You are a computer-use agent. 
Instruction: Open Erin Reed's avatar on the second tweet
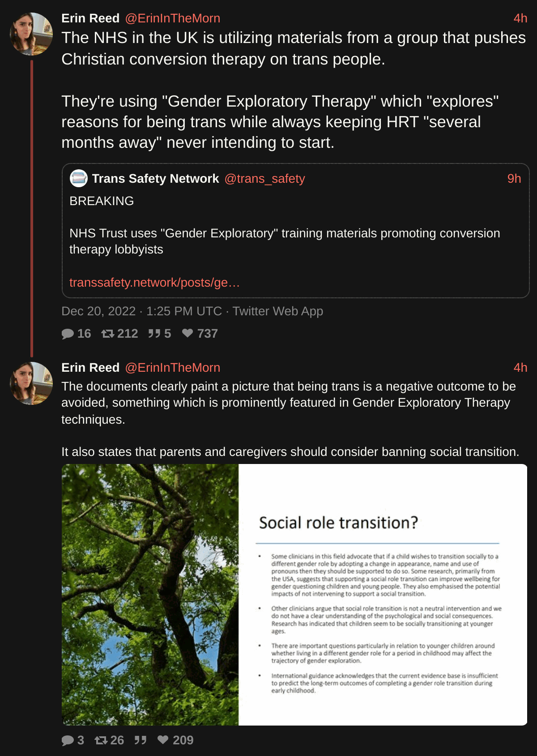[x=31, y=383]
